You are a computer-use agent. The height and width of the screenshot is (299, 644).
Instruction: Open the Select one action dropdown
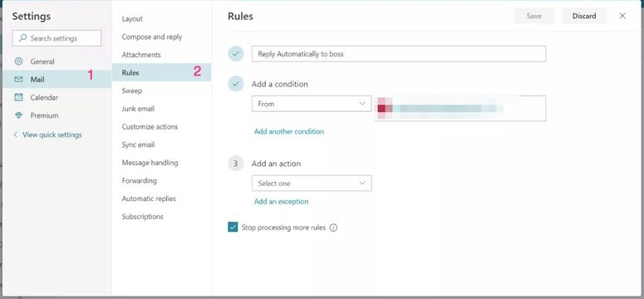pos(312,184)
